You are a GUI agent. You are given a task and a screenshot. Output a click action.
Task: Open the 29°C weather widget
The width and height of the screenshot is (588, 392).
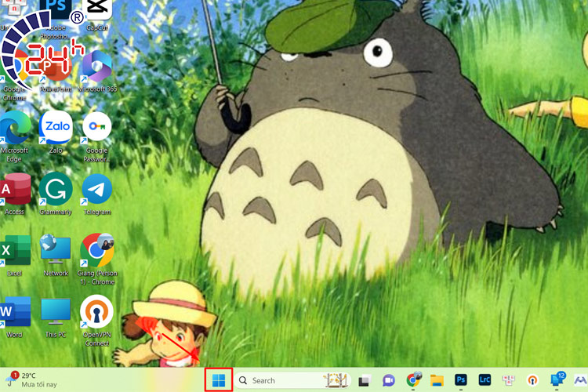(31, 379)
